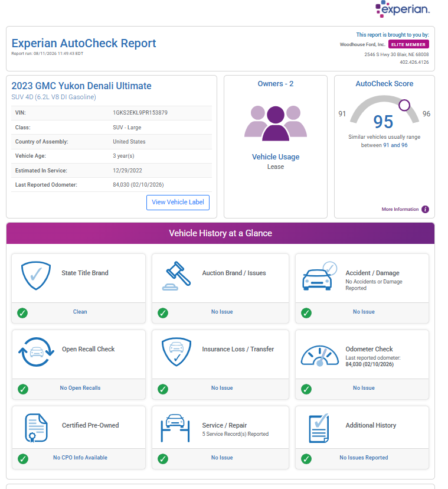
Task: Click the More Information info icon
Action: pyautogui.click(x=425, y=209)
